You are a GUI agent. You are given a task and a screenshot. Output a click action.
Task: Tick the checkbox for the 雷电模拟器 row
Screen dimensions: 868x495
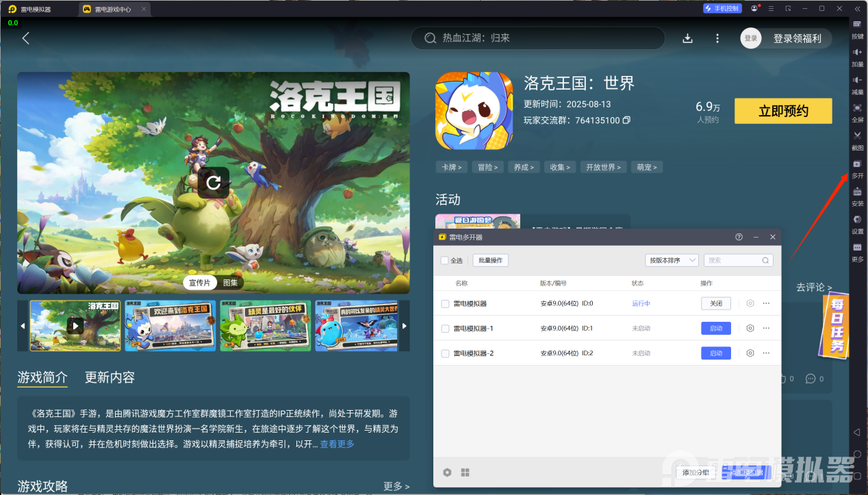point(445,304)
